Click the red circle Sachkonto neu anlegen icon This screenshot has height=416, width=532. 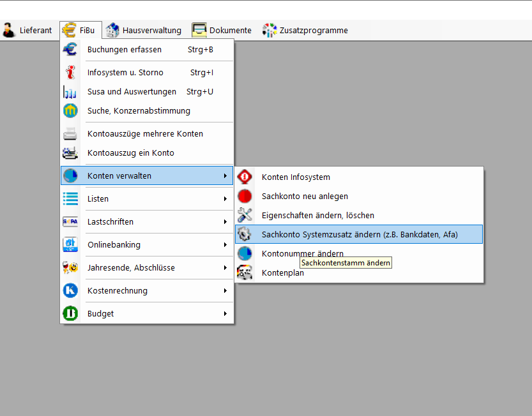(x=245, y=197)
